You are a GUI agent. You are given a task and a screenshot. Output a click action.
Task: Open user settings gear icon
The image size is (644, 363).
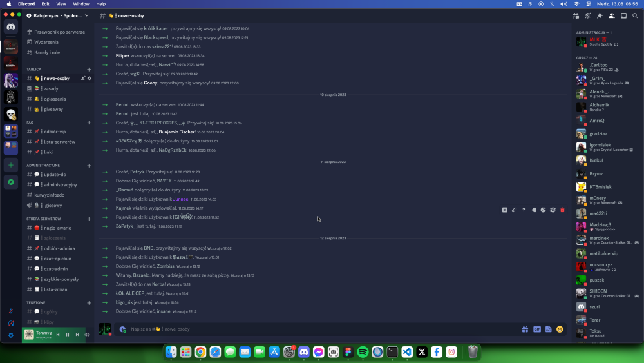[x=11, y=335]
